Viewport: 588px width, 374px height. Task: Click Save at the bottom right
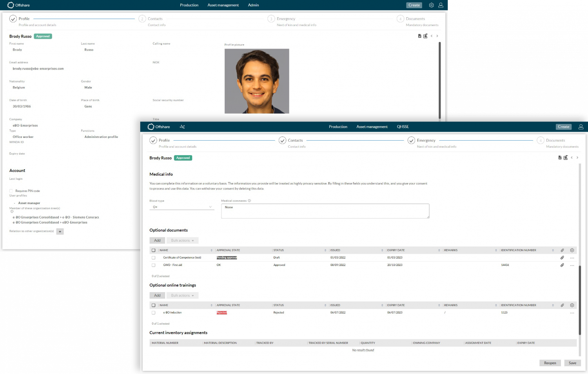click(x=572, y=363)
